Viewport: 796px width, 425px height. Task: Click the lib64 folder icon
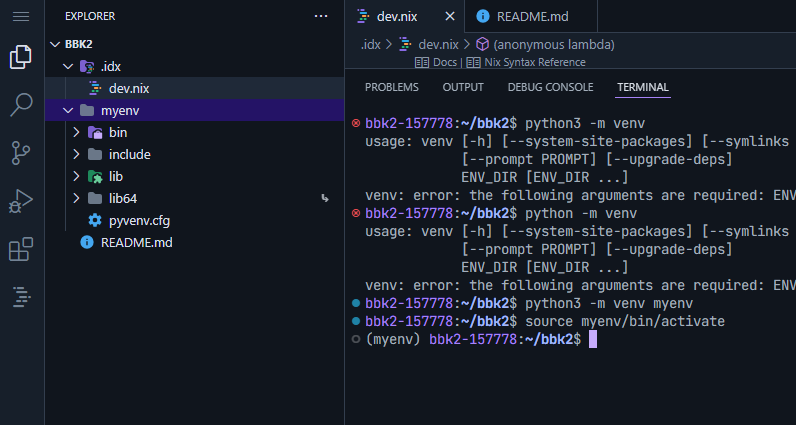(x=95, y=199)
